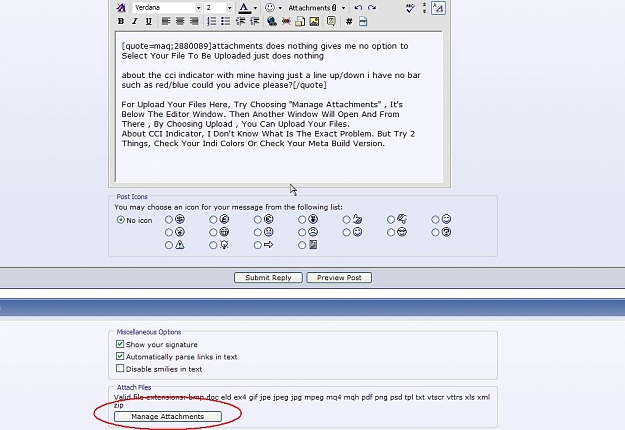Image resolution: width=625 pixels, height=430 pixels.
Task: Decrease indent of text
Action: (x=240, y=22)
